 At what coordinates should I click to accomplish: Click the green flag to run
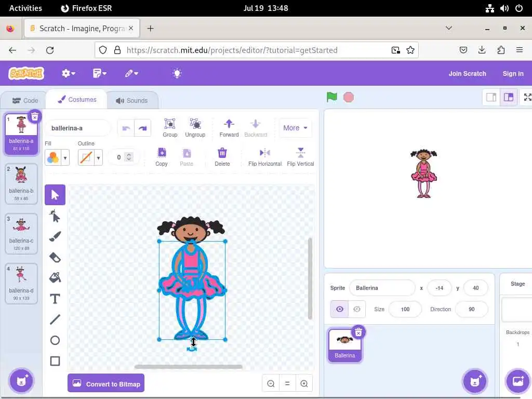click(331, 97)
